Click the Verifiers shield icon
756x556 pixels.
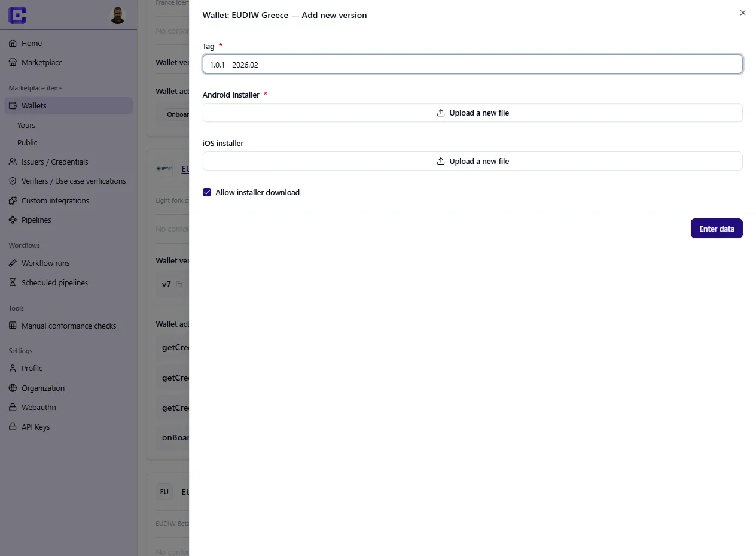pos(13,181)
